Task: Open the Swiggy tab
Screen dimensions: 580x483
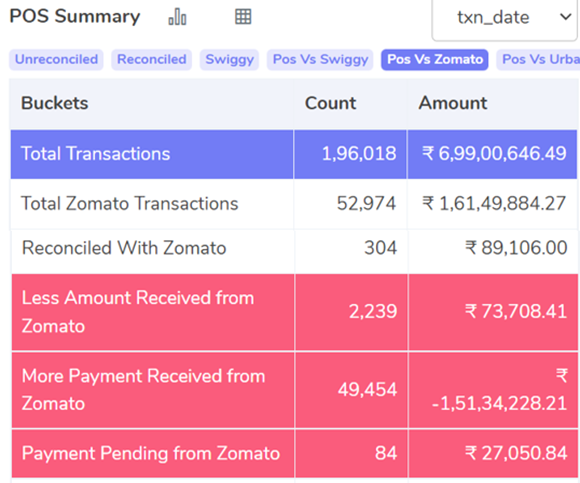Action: pyautogui.click(x=229, y=60)
